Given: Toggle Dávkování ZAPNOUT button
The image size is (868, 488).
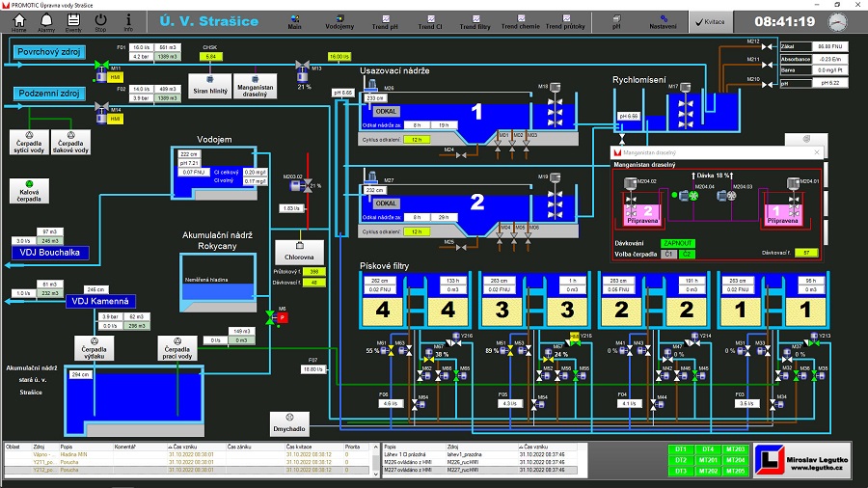Looking at the screenshot, I should pos(678,242).
